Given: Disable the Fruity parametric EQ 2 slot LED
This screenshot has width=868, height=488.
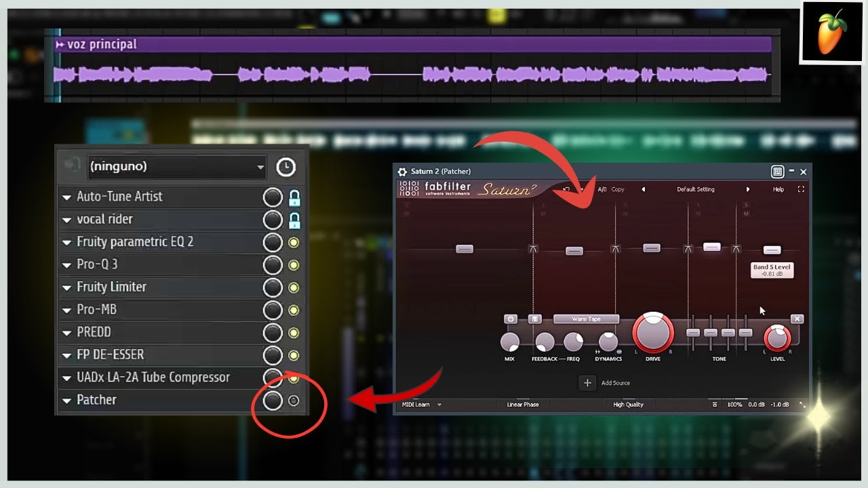Looking at the screenshot, I should (x=294, y=243).
